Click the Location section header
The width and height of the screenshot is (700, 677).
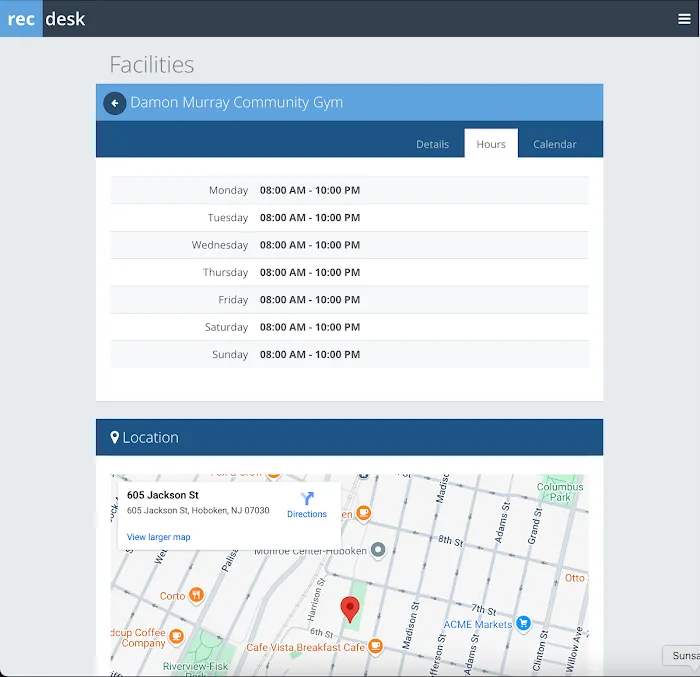[x=349, y=437]
